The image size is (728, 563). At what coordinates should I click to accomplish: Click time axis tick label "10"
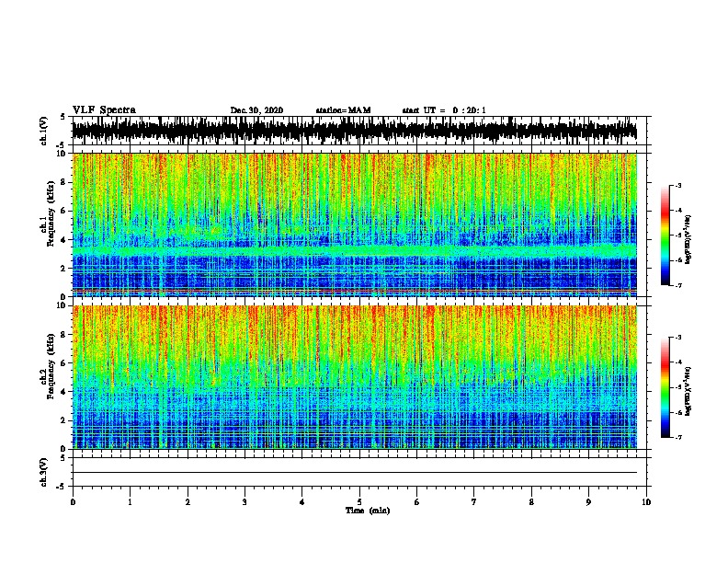coord(646,502)
